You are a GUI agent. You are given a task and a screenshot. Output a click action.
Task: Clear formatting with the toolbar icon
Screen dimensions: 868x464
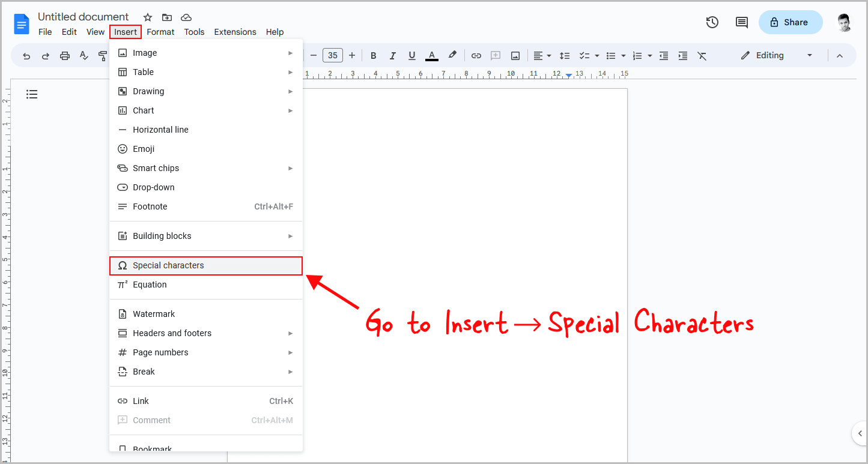pyautogui.click(x=702, y=55)
